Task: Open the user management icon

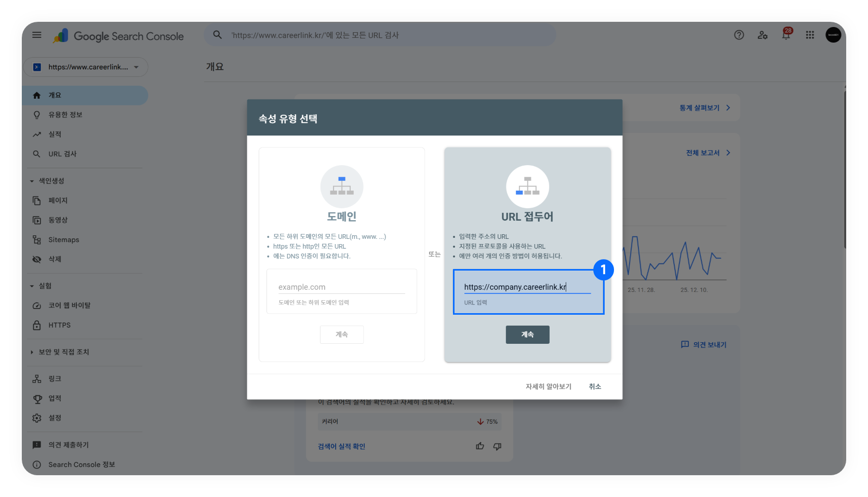Action: pos(763,35)
